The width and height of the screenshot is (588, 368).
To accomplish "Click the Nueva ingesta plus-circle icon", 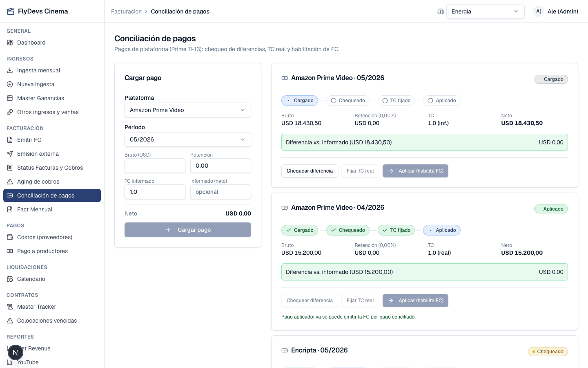I will point(10,84).
